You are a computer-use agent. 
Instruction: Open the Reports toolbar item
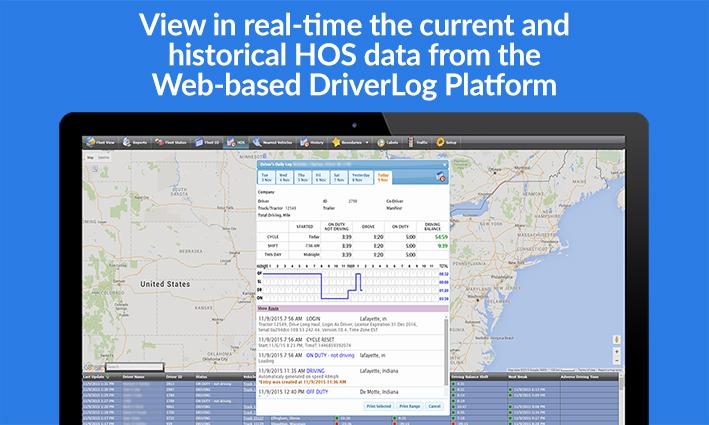[135, 142]
